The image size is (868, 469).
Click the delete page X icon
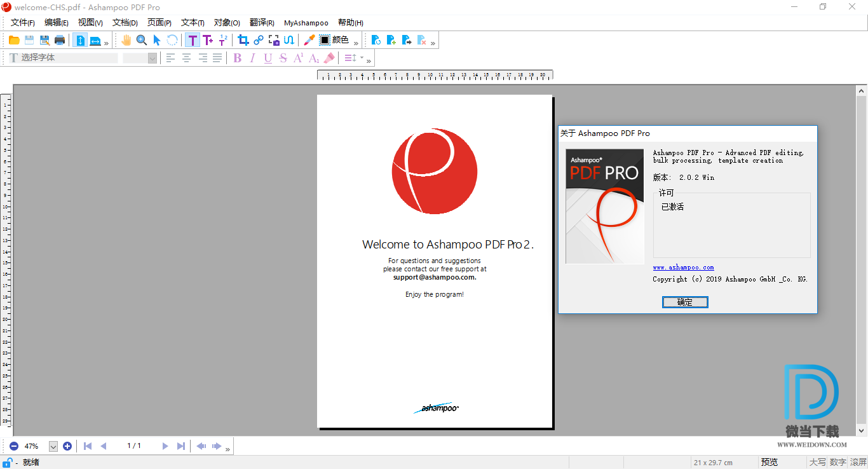421,40
